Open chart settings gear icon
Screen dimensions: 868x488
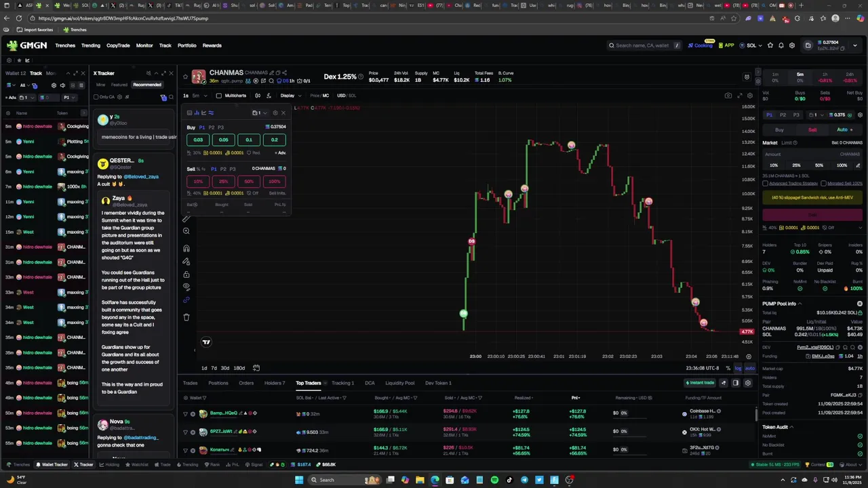(750, 96)
